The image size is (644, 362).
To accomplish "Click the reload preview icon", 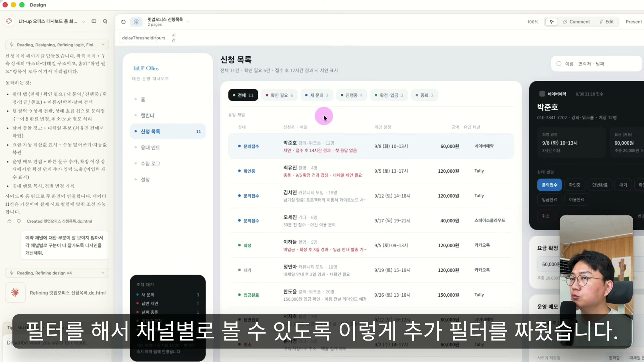I will tap(123, 22).
